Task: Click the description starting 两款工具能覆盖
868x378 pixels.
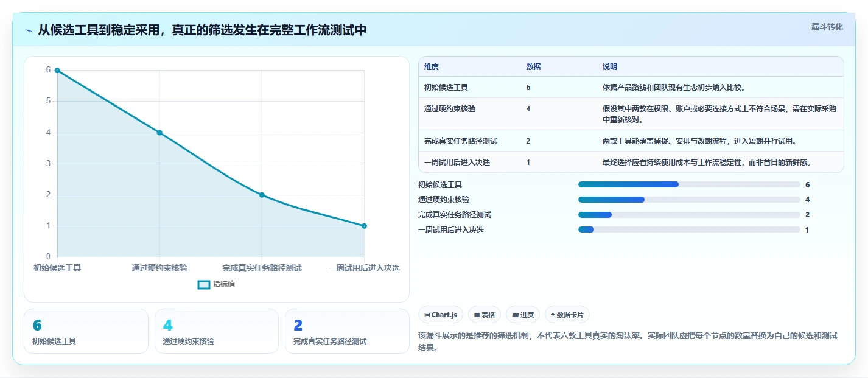Action: (699, 141)
